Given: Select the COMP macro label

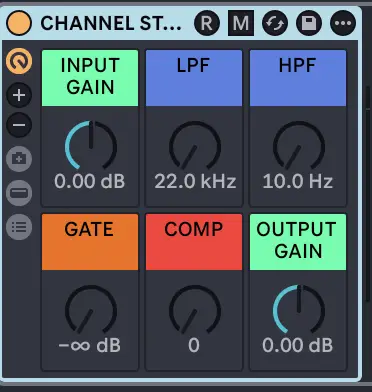Looking at the screenshot, I should 194,242.
